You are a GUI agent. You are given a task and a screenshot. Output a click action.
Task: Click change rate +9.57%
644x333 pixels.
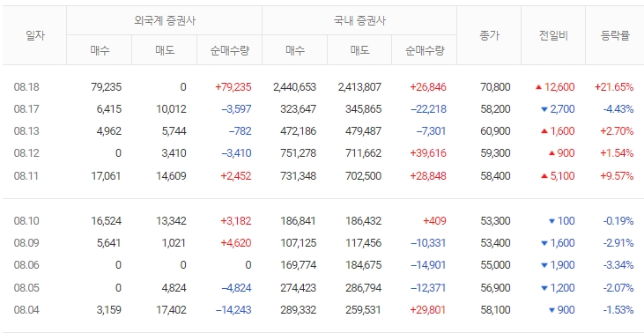[617, 176]
